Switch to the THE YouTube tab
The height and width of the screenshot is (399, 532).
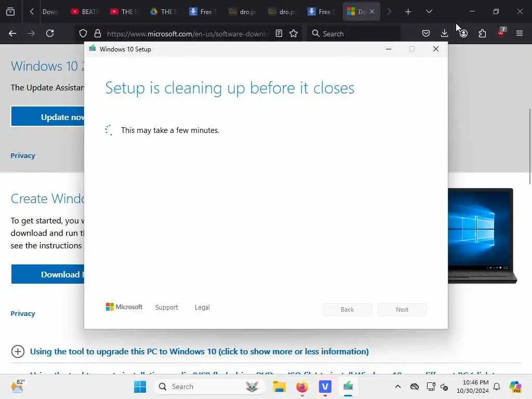click(124, 11)
